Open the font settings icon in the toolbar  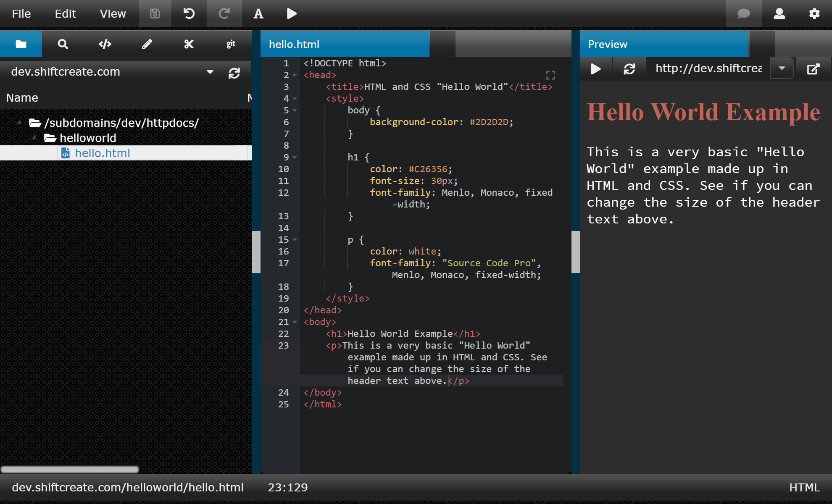click(258, 13)
